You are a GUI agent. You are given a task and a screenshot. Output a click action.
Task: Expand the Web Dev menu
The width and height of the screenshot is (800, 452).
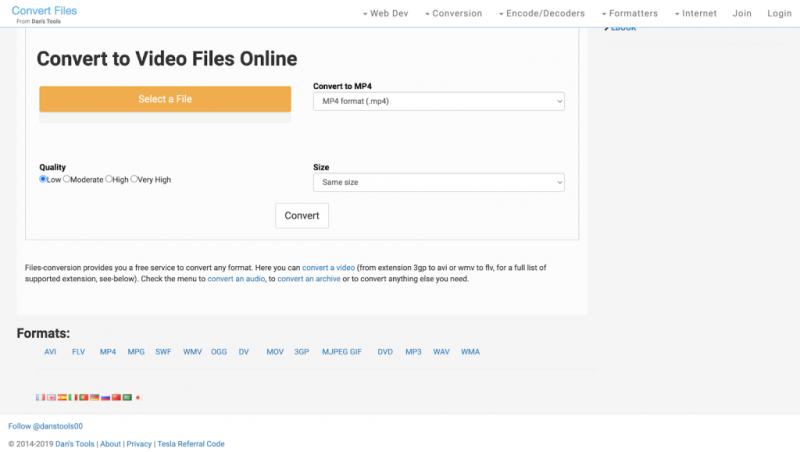[386, 13]
